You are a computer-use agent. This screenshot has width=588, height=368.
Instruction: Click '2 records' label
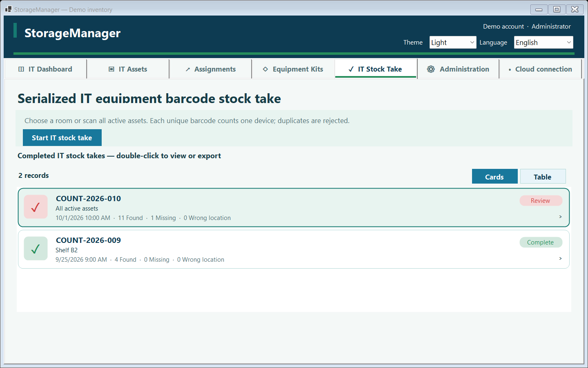point(33,175)
